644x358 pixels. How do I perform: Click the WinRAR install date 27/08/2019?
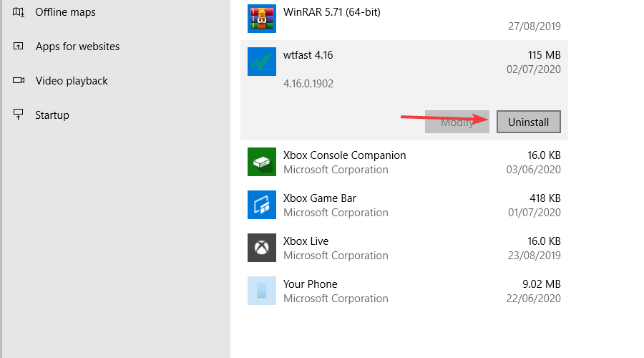tap(535, 26)
